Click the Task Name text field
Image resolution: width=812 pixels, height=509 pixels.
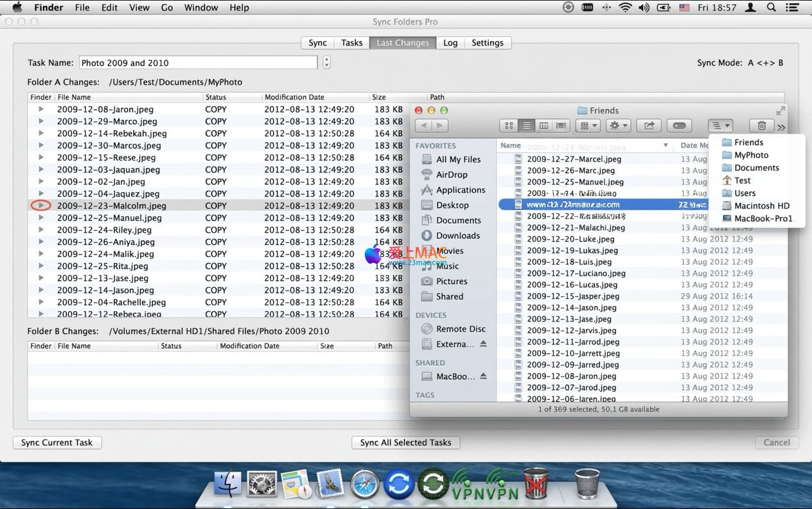click(x=198, y=63)
